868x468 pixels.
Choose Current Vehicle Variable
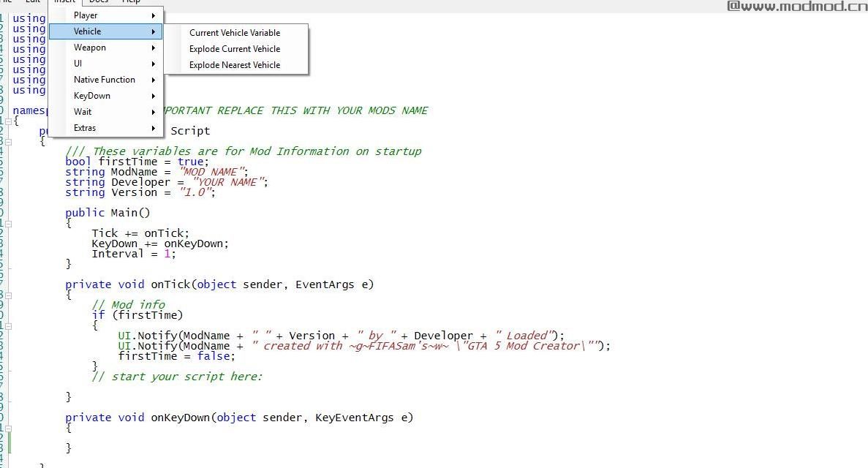(x=234, y=33)
